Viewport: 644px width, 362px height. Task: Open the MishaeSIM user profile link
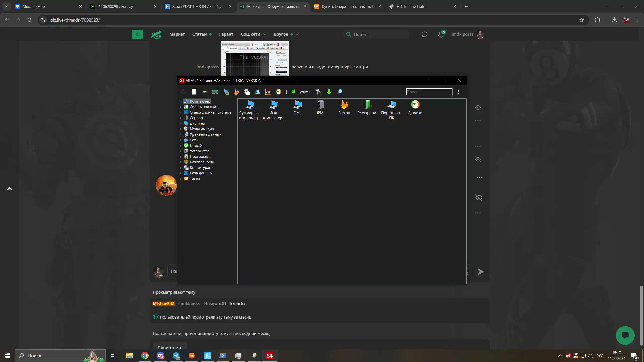(164, 304)
